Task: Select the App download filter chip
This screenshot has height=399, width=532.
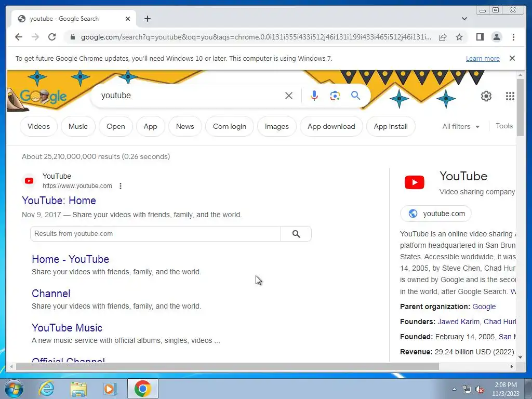Action: pyautogui.click(x=331, y=126)
